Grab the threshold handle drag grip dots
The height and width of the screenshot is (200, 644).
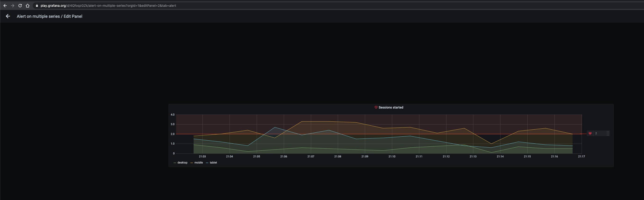(x=608, y=133)
